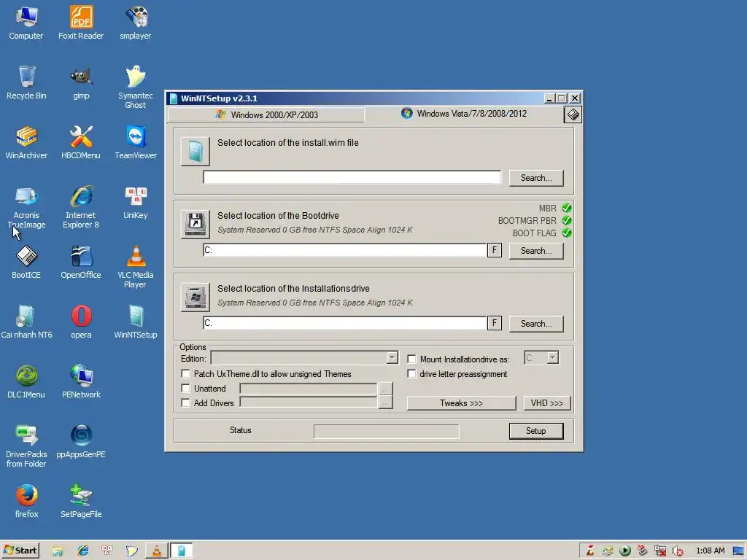Open the ppAppsGenPE desktop icon
This screenshot has height=560, width=747.
point(81,441)
